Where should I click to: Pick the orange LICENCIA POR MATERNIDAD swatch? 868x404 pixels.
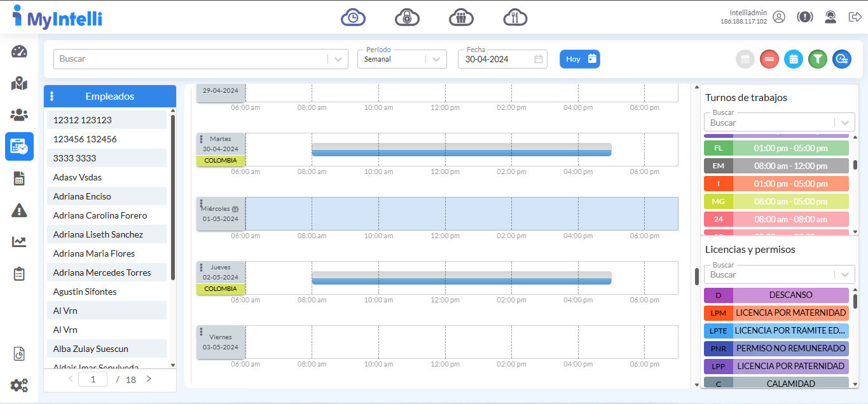click(x=776, y=313)
